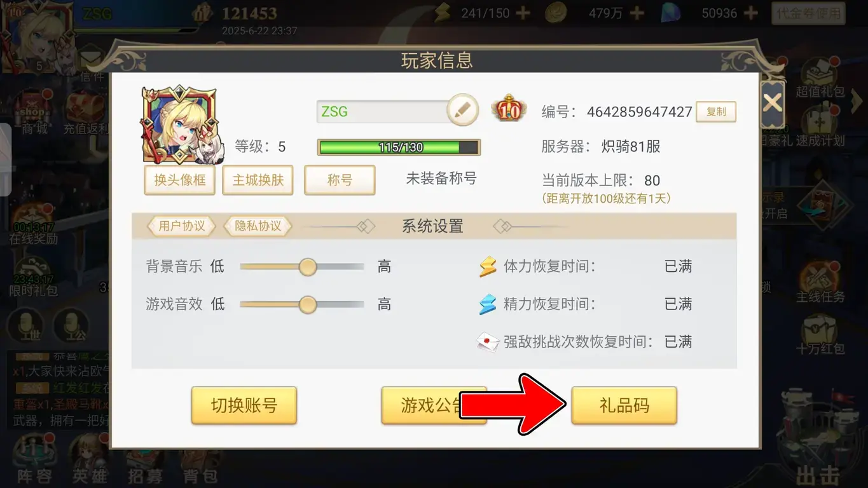Viewport: 868px width, 488px height.
Task: Click the 复制 copy ID button
Action: tap(716, 111)
